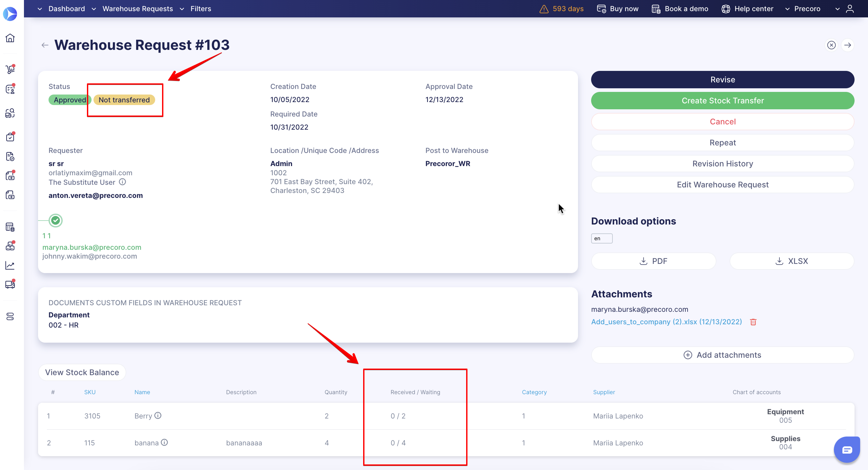Click the Repeat button
868x470 pixels.
click(x=722, y=143)
